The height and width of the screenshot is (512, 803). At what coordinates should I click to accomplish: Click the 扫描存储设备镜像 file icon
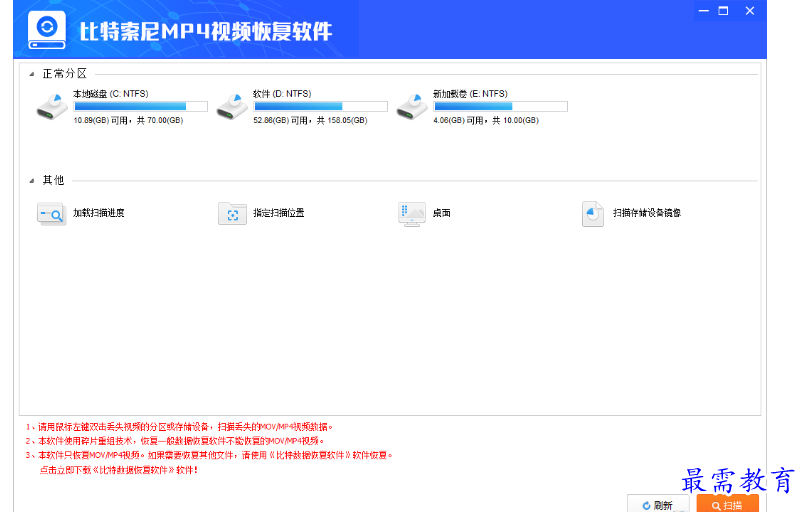click(594, 213)
